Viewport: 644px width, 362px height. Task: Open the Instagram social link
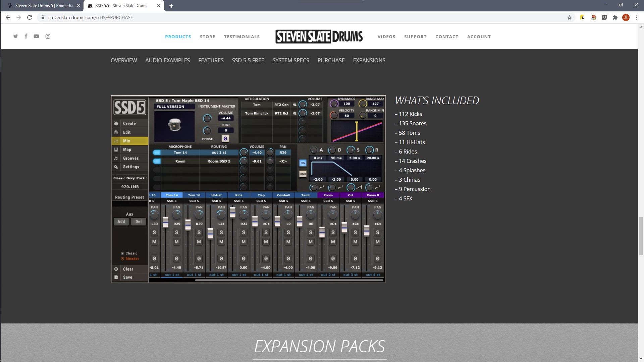click(48, 36)
